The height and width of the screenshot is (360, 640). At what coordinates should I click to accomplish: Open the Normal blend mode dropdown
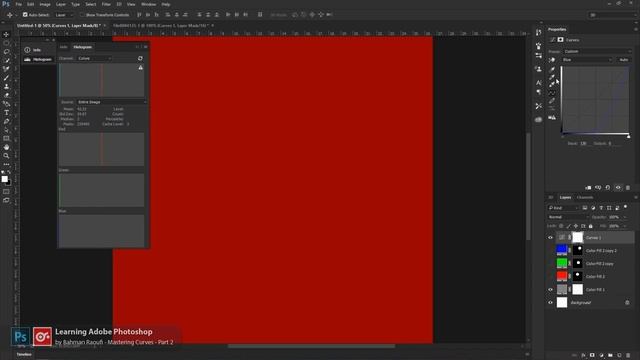click(568, 217)
